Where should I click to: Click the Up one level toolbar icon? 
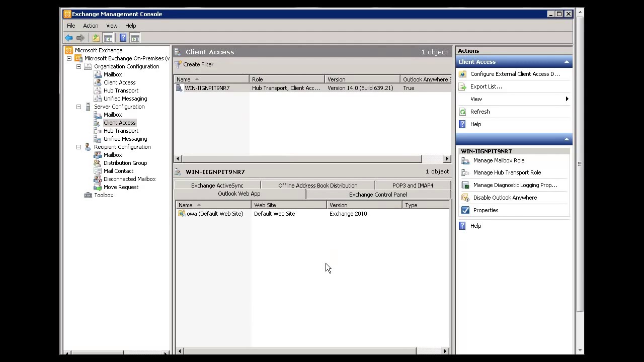click(96, 38)
